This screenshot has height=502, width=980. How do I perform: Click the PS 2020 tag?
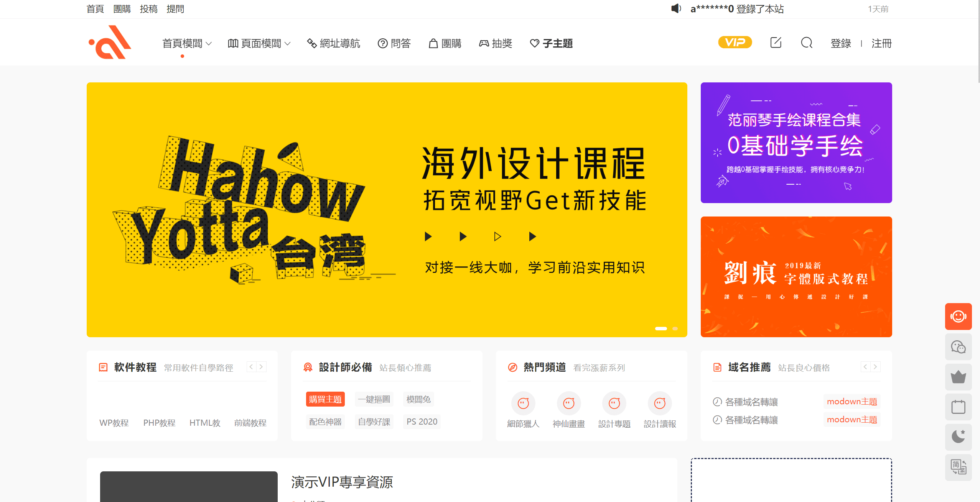click(x=422, y=422)
